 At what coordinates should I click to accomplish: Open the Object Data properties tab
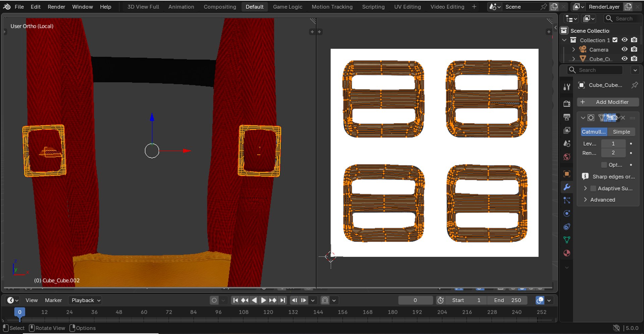[567, 240]
